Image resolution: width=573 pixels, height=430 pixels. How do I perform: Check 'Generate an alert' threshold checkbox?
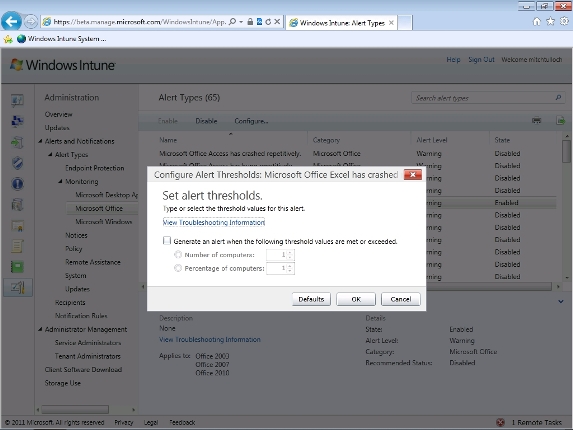167,240
